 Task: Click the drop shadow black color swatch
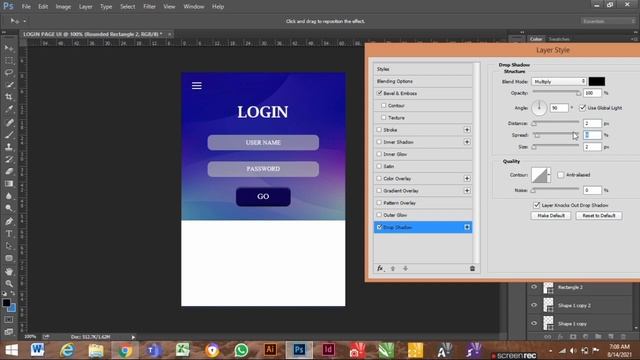(597, 81)
